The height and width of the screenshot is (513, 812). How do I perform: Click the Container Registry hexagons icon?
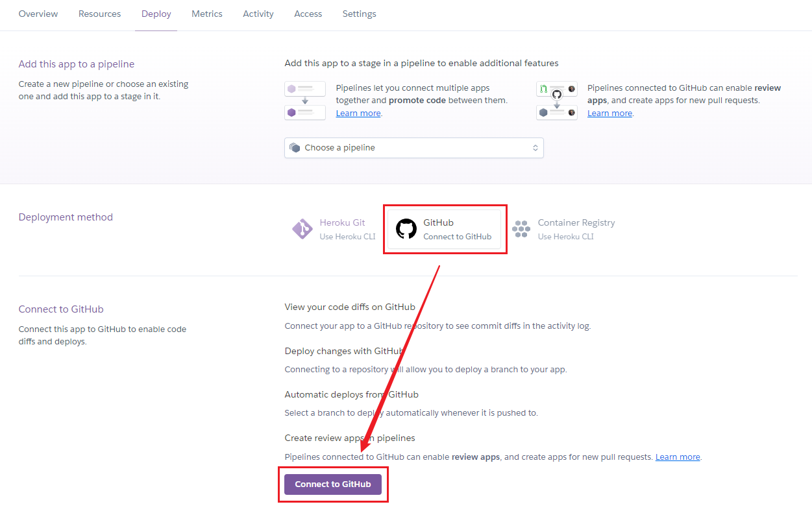click(x=521, y=229)
